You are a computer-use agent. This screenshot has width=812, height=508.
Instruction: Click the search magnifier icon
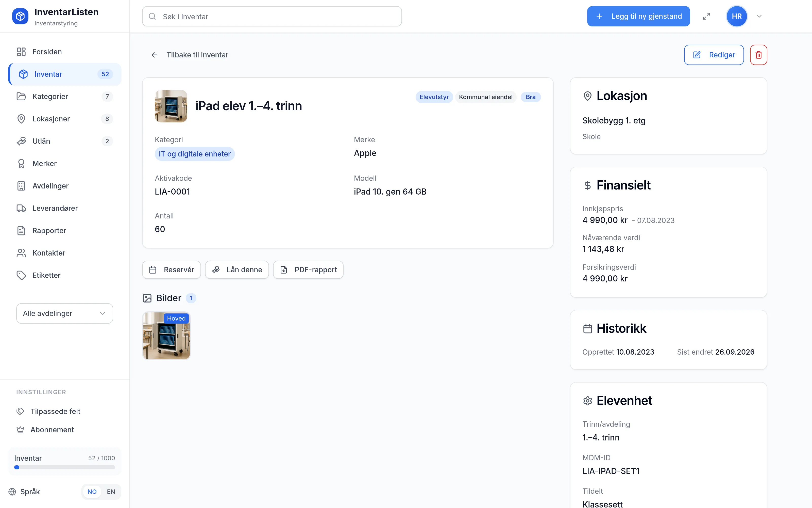click(152, 17)
